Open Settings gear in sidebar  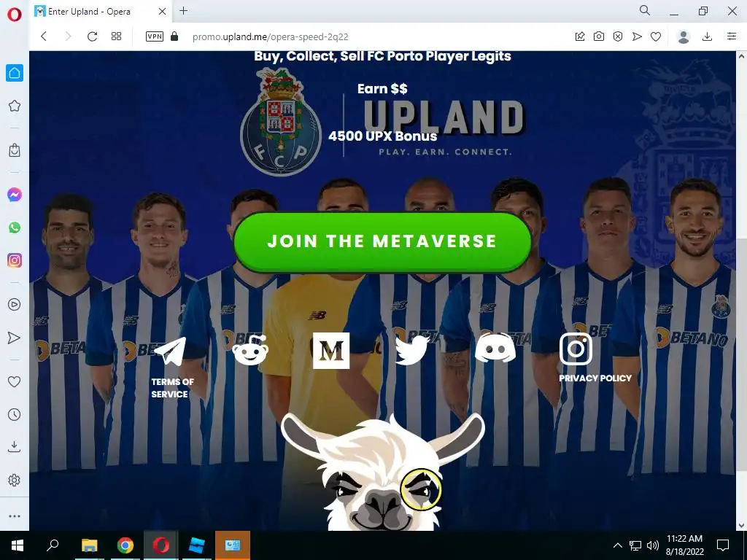point(15,480)
